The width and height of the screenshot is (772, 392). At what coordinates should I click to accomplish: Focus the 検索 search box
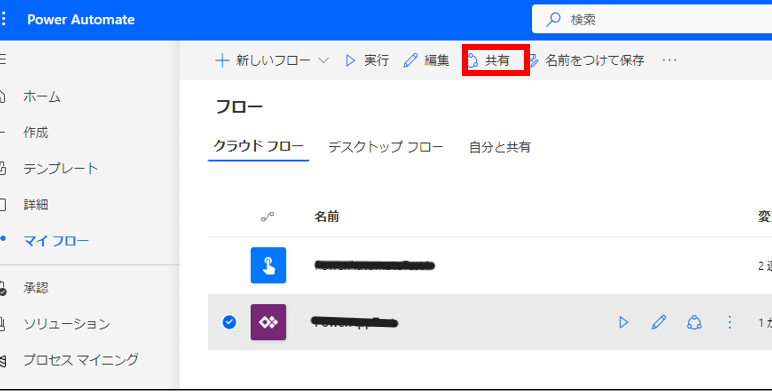(x=652, y=20)
